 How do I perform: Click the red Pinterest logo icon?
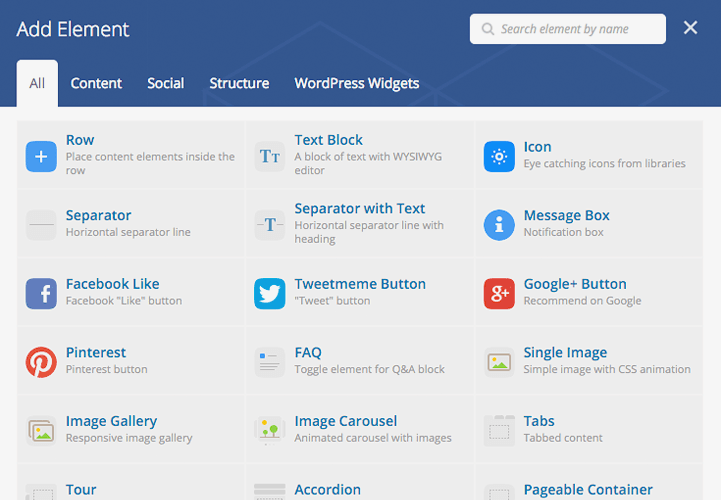[x=41, y=362]
